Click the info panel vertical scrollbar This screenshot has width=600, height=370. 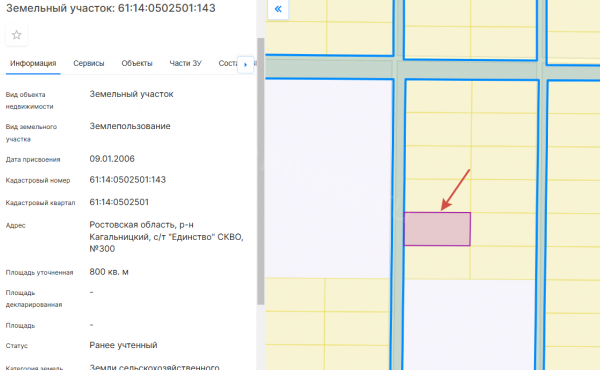[261, 171]
